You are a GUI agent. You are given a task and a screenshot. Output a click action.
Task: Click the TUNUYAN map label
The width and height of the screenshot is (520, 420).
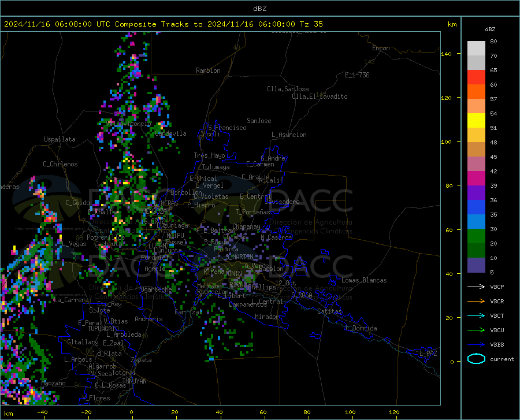point(134,381)
